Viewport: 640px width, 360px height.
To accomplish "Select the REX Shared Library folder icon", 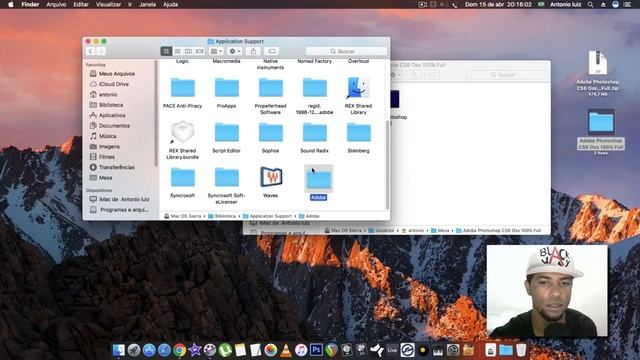I will coord(358,88).
